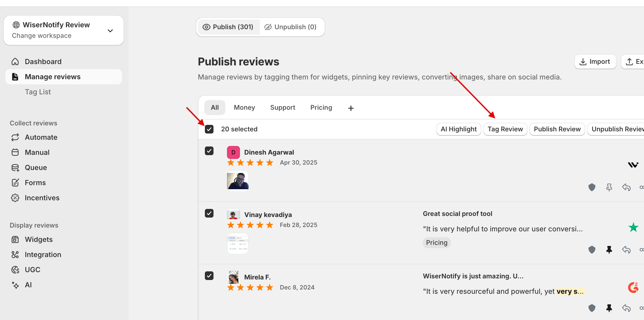Unpin Vinay kevadiya's review using the pin icon
Image resolution: width=644 pixels, height=320 pixels.
coord(609,249)
